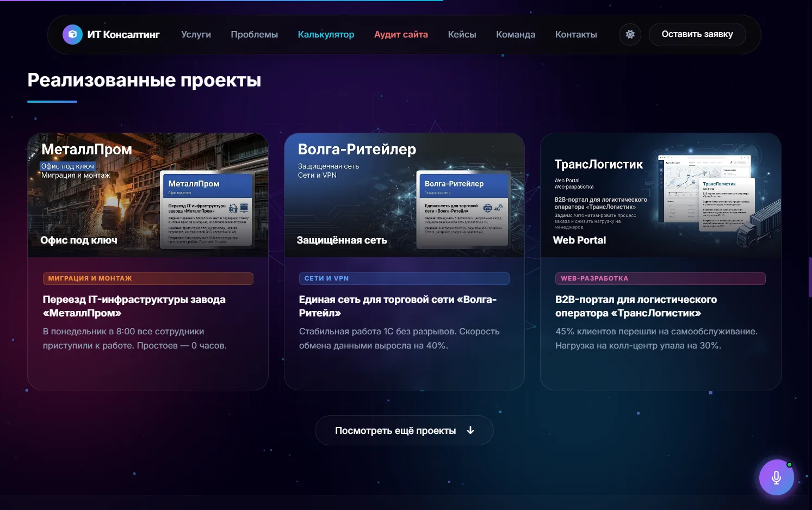Open the ТрансЛогистик project cover image

tap(661, 195)
